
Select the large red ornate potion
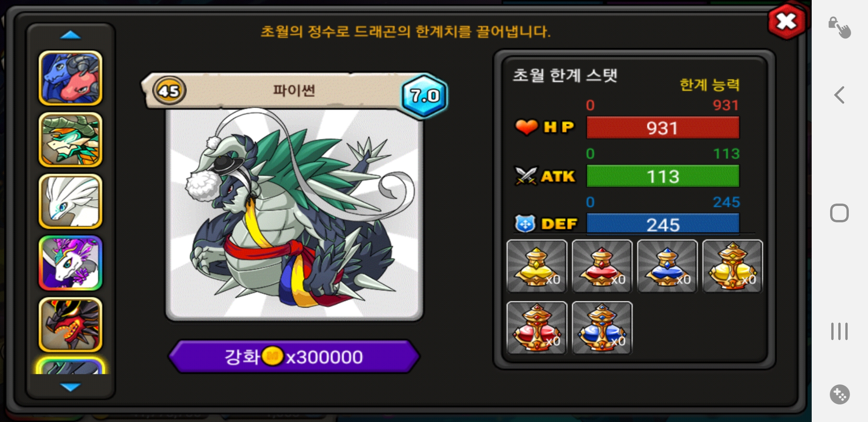pyautogui.click(x=536, y=327)
